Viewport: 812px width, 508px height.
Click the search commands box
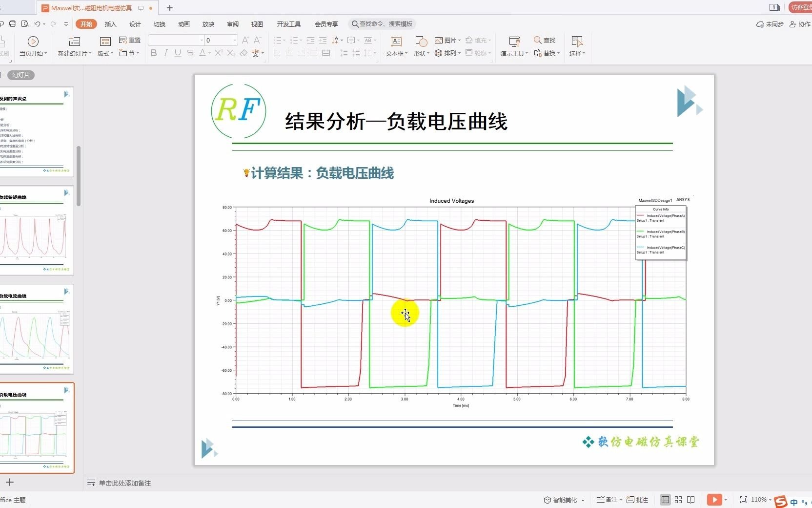click(x=383, y=24)
